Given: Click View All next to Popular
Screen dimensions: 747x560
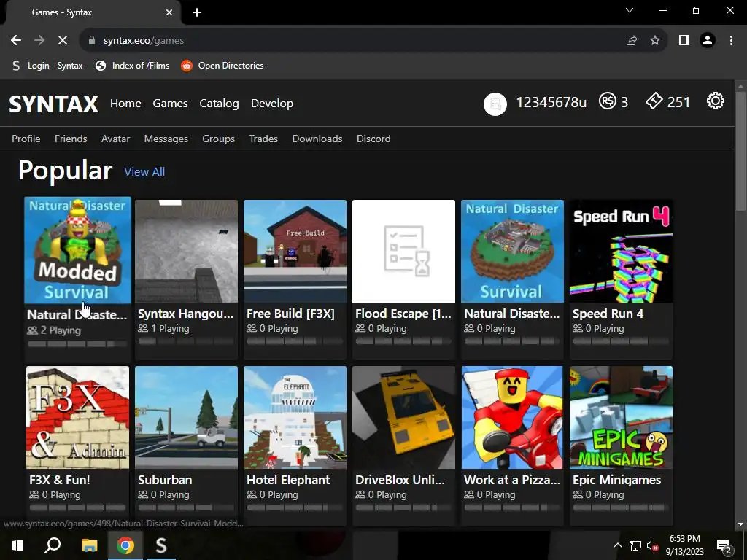Looking at the screenshot, I should tap(144, 172).
